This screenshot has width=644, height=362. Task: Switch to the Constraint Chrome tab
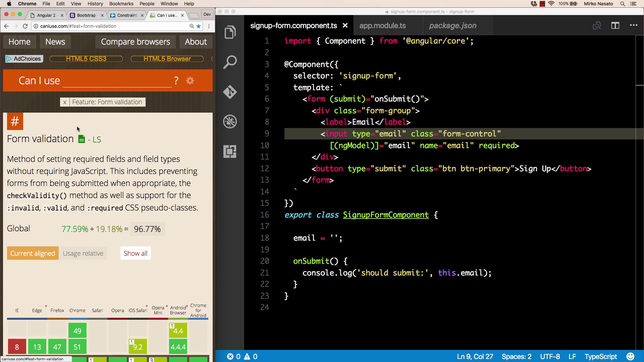click(127, 15)
